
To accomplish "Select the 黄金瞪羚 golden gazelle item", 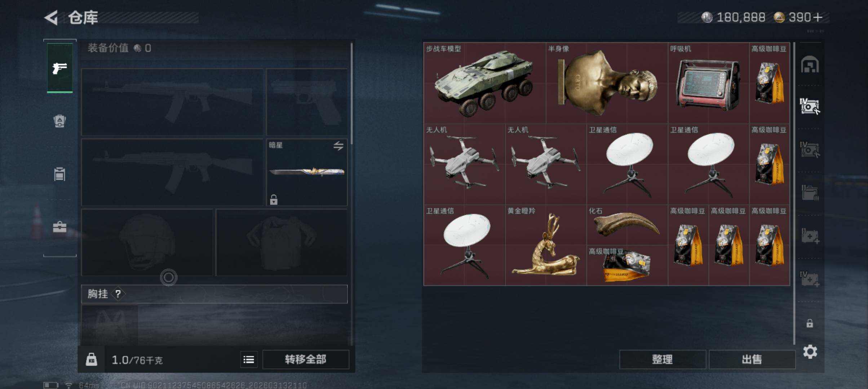I will click(x=546, y=245).
